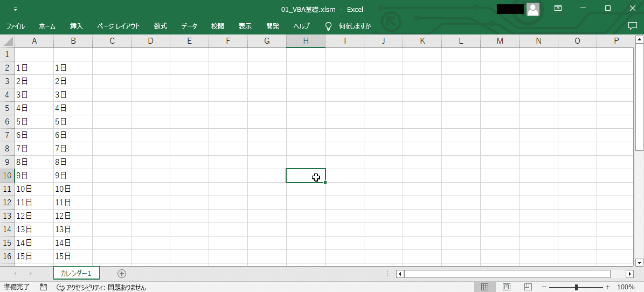This screenshot has width=644, height=292.
Task: Click horizontal scrollbar left arrow
Action: [x=400, y=274]
